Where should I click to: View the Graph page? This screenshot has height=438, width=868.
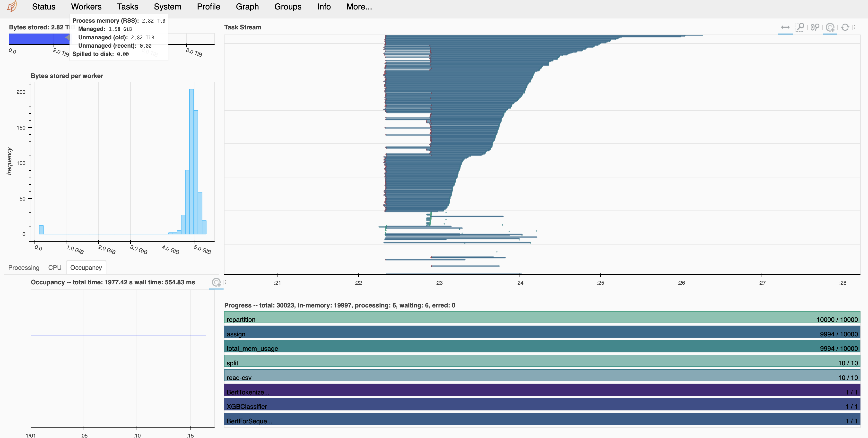(x=247, y=7)
